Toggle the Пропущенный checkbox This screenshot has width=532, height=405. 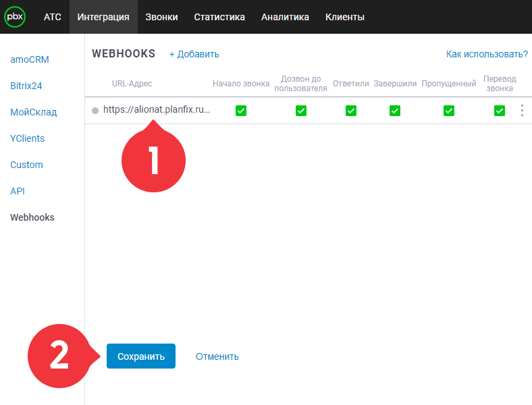click(x=448, y=111)
